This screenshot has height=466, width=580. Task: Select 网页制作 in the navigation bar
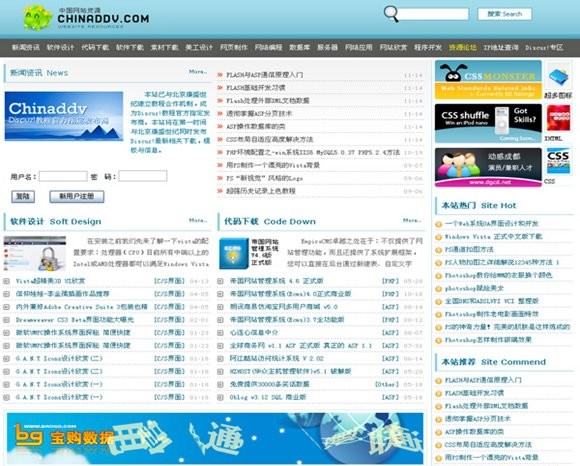click(234, 47)
